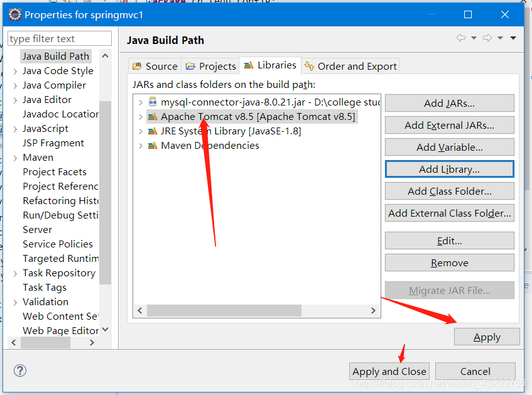
Task: Expand Task Repository in sidebar
Action: coord(15,274)
